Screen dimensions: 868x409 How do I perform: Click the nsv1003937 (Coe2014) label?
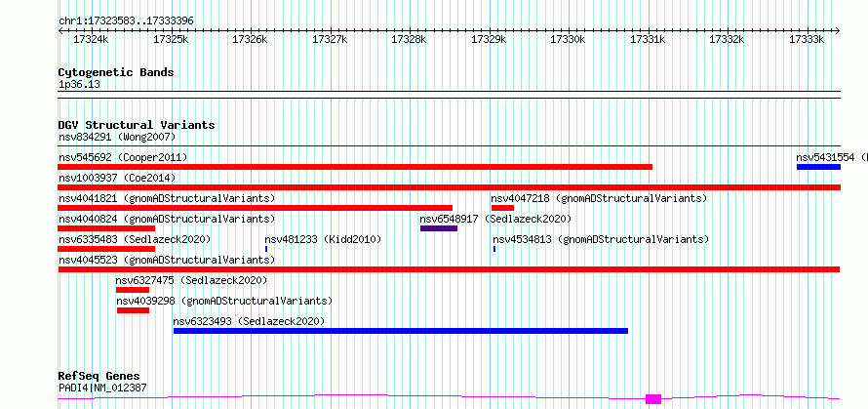pyautogui.click(x=117, y=178)
